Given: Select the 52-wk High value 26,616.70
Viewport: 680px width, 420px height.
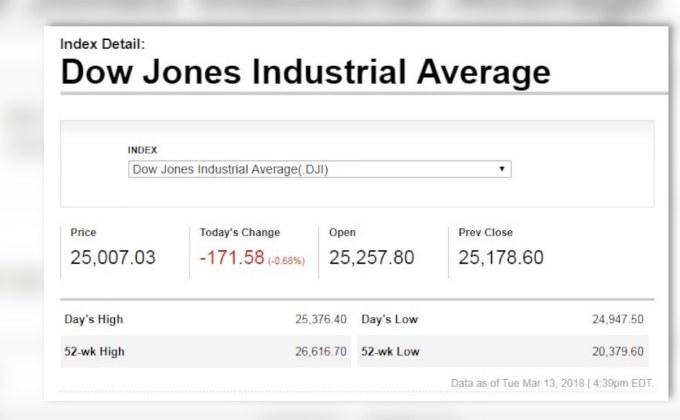Looking at the screenshot, I should [320, 351].
